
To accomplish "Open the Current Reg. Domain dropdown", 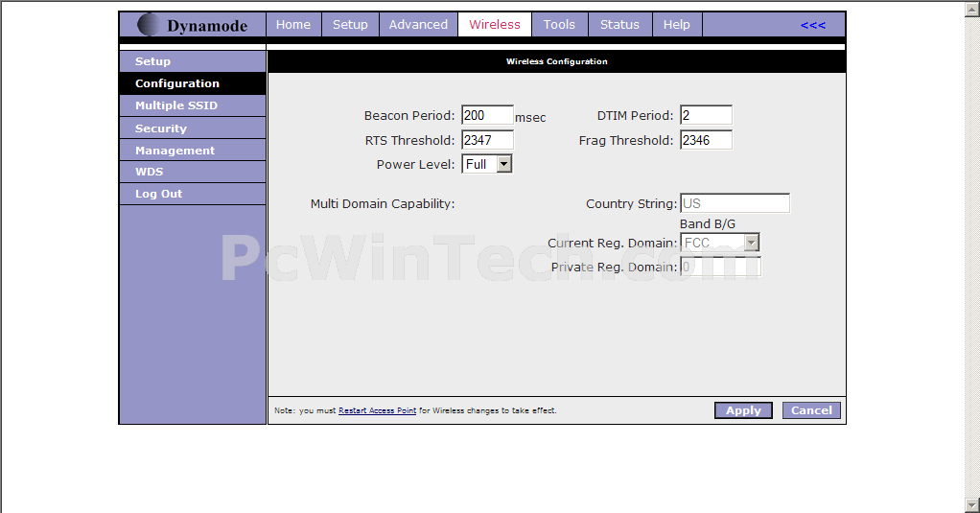I will click(720, 243).
